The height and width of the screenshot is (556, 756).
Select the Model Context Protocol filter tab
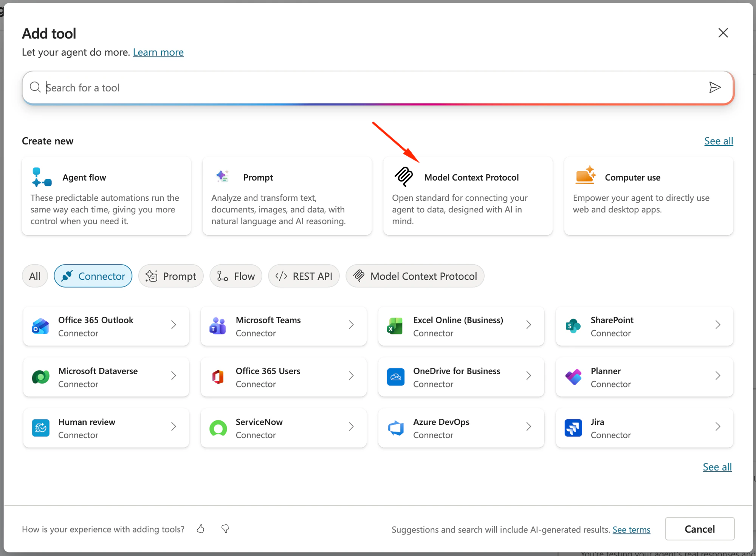(415, 276)
